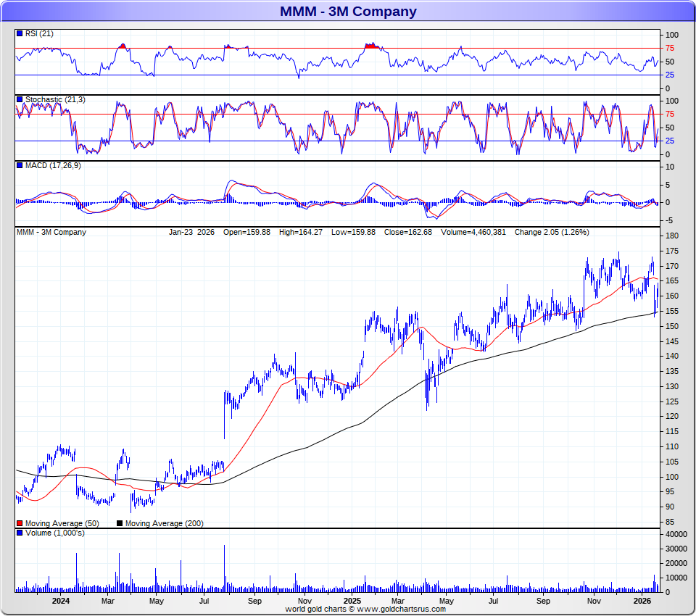This screenshot has height=616, width=696.
Task: Click the 'Mar' label following 2024
Action: pyautogui.click(x=108, y=601)
